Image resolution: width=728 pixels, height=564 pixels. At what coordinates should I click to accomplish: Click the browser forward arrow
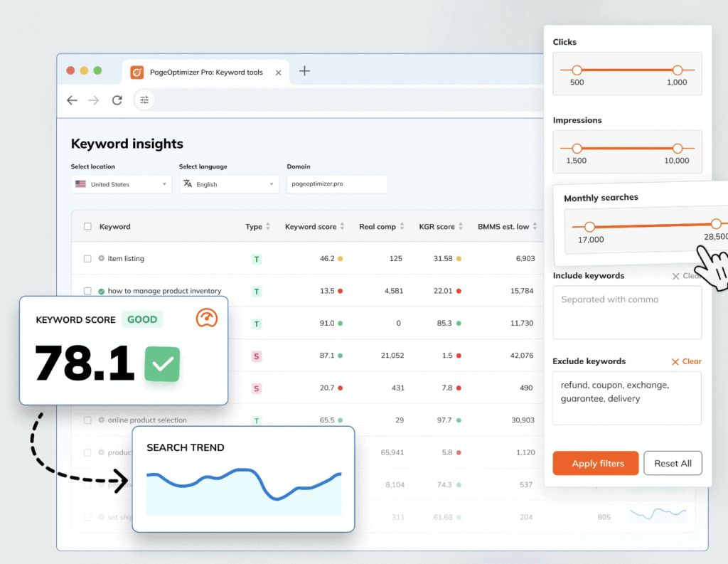click(x=94, y=100)
